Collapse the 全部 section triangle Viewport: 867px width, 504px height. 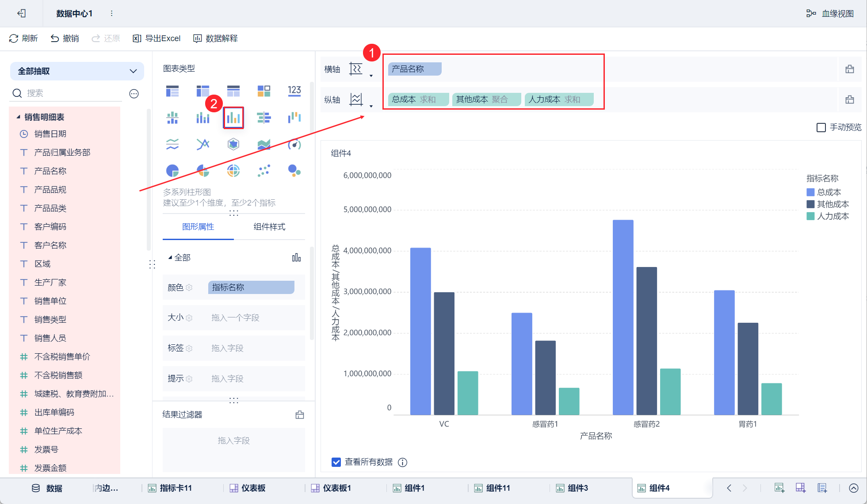[170, 257]
